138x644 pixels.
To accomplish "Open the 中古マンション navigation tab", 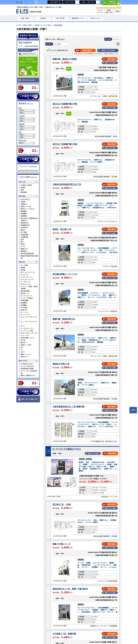I will tap(95, 18).
